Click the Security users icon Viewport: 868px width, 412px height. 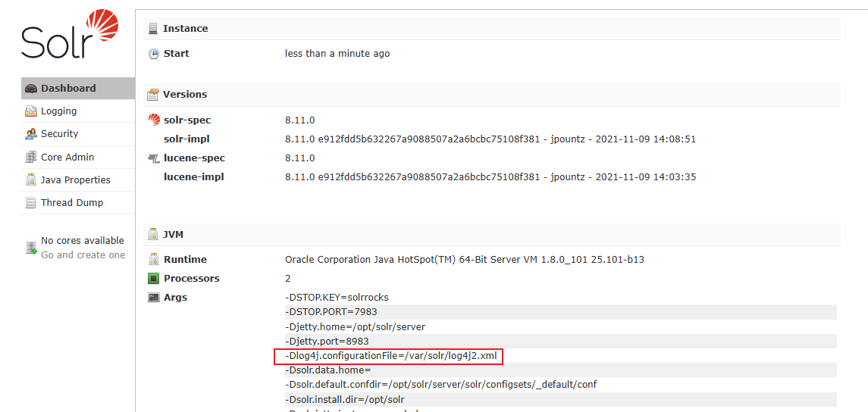pos(31,134)
